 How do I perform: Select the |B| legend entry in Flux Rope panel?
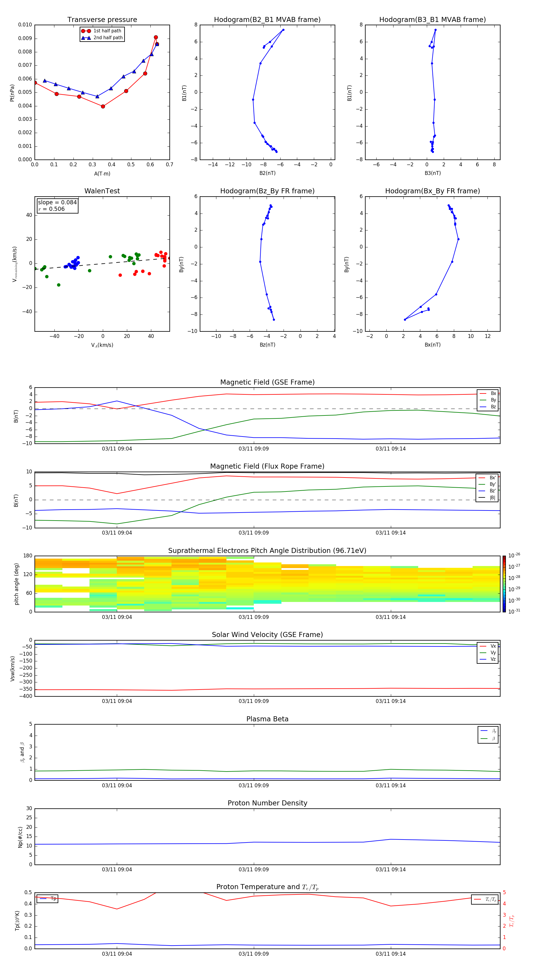click(x=487, y=498)
